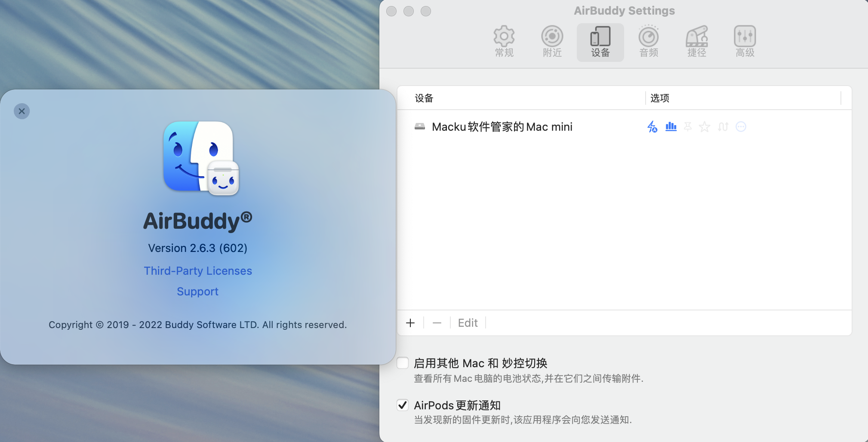
Task: Enable 启用其他 Mac 和 妙控切换 checkbox
Action: [x=403, y=363]
